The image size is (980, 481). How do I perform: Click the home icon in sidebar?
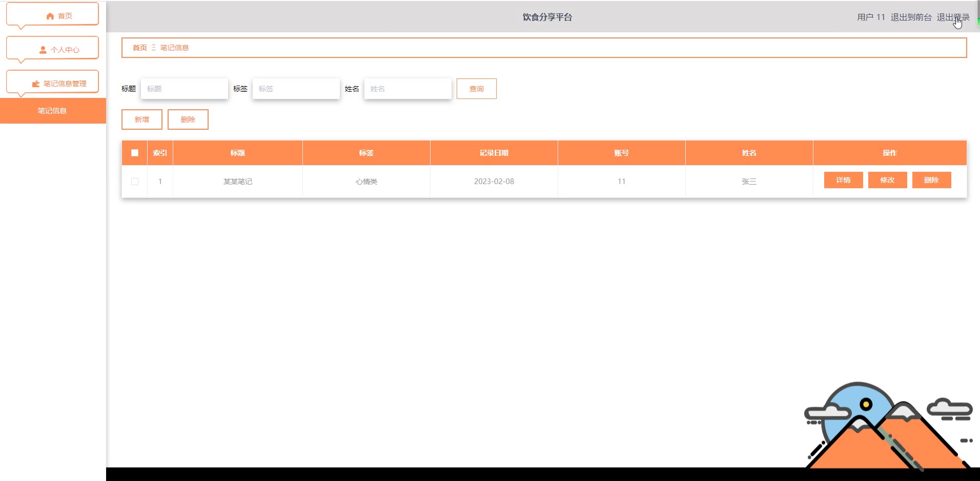[x=50, y=16]
